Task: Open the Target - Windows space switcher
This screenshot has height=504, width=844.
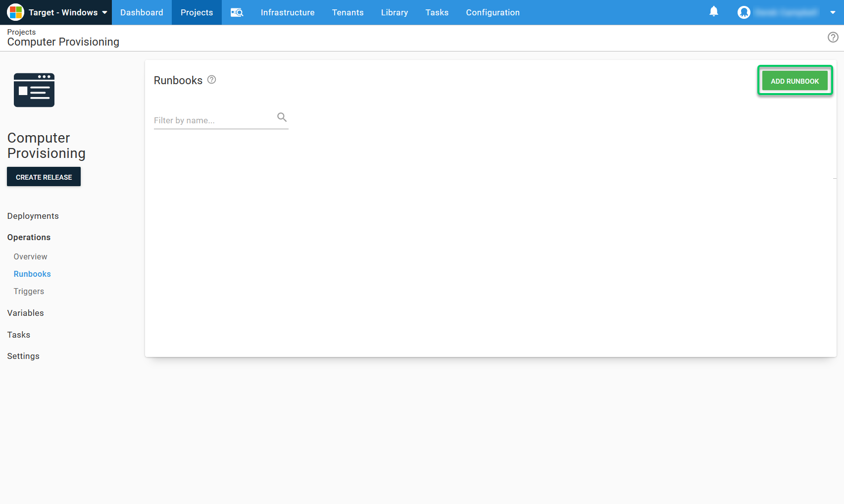Action: point(56,12)
